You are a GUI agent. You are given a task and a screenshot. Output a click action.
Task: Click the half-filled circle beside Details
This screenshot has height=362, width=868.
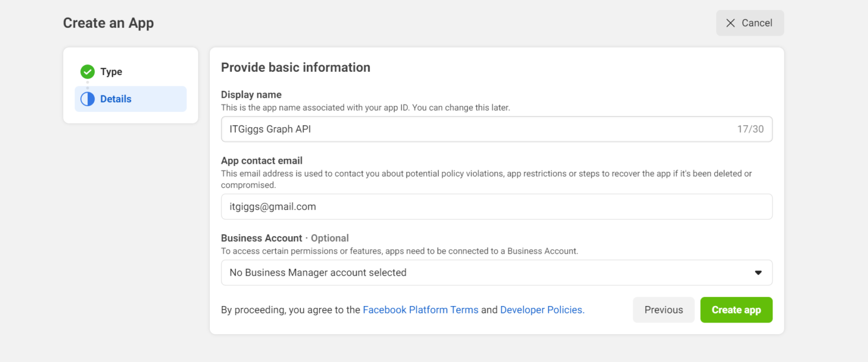click(87, 99)
